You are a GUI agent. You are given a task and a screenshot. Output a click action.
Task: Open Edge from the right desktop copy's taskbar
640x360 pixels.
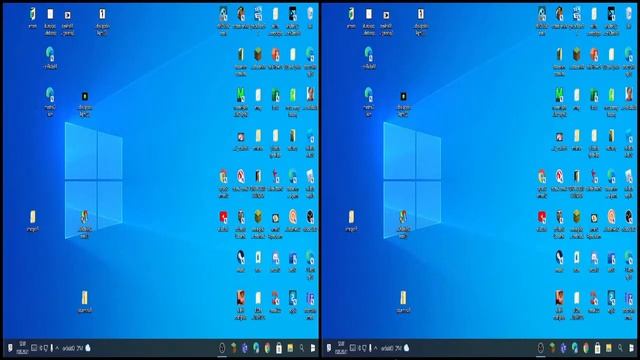[x=574, y=348]
